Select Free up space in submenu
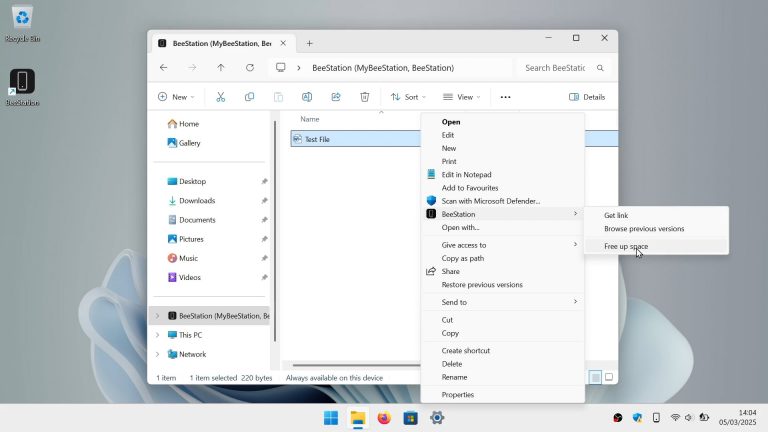Viewport: 768px width, 432px height. click(626, 246)
